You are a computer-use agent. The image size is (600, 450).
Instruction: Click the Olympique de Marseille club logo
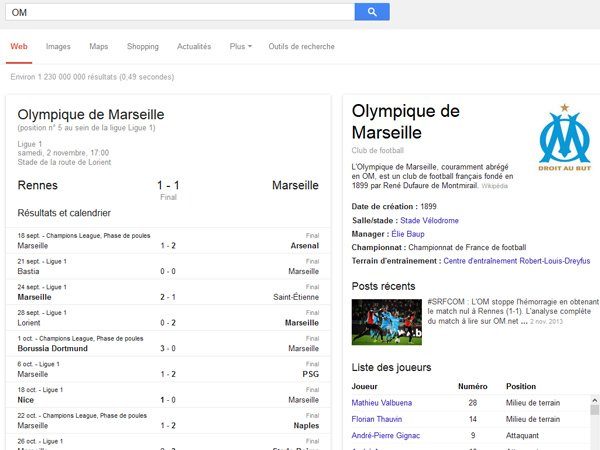click(x=564, y=137)
